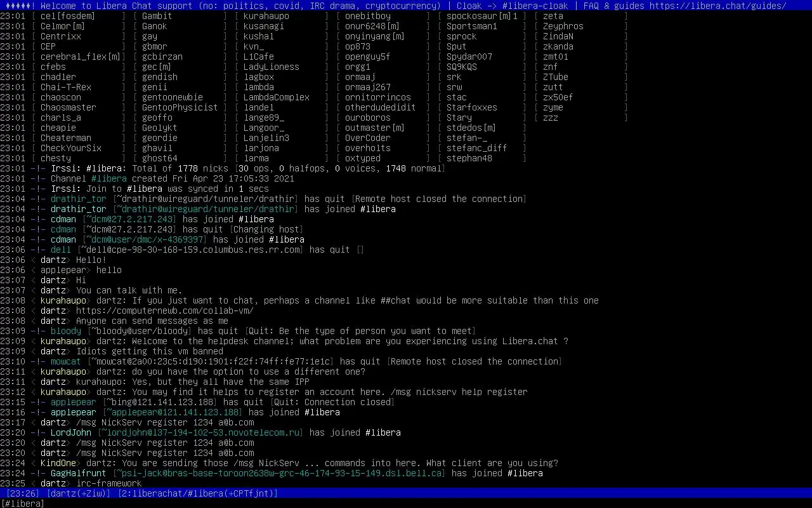Image resolution: width=812 pixels, height=508 pixels.
Task: Click the computernewb.com collab-vm URL
Action: [165, 311]
